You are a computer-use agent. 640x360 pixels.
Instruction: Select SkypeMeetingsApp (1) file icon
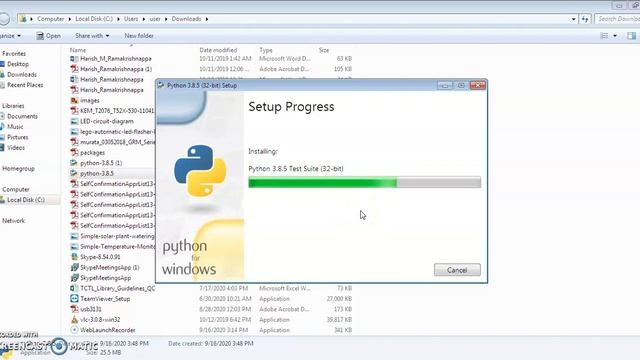[x=74, y=267]
